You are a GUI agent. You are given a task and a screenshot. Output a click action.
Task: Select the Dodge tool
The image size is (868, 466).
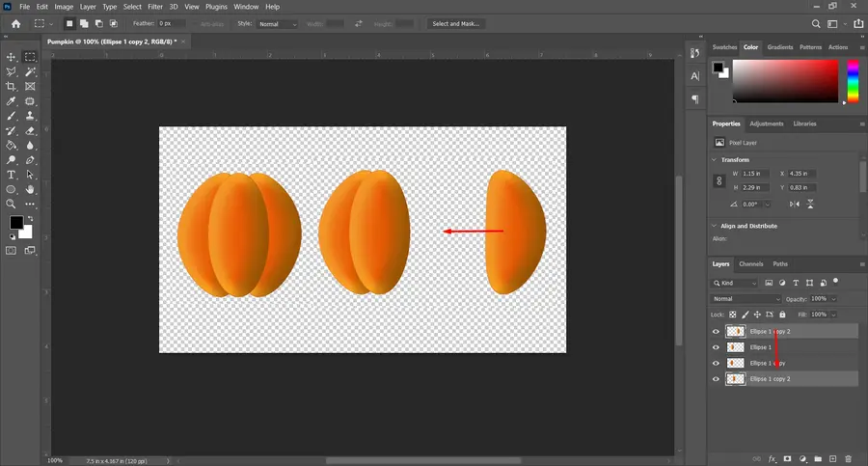[11, 160]
